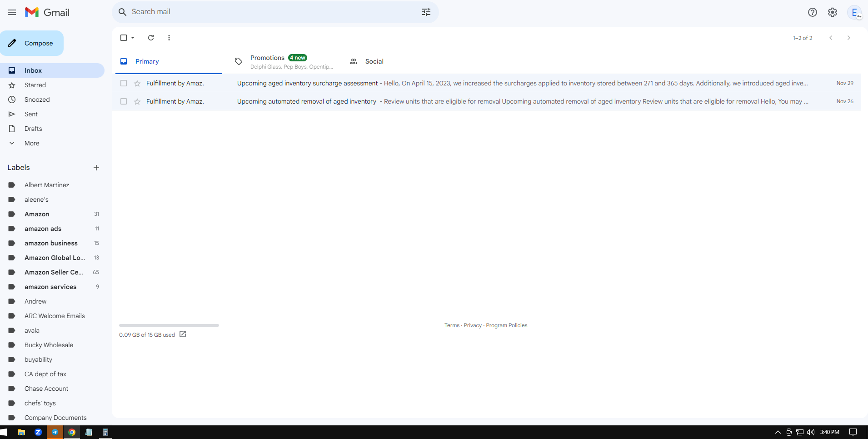Star the aged inventory surcharge email

[137, 83]
